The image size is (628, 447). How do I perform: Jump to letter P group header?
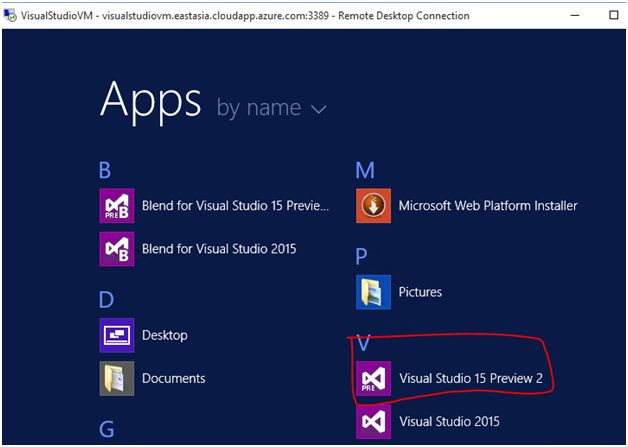[x=361, y=256]
